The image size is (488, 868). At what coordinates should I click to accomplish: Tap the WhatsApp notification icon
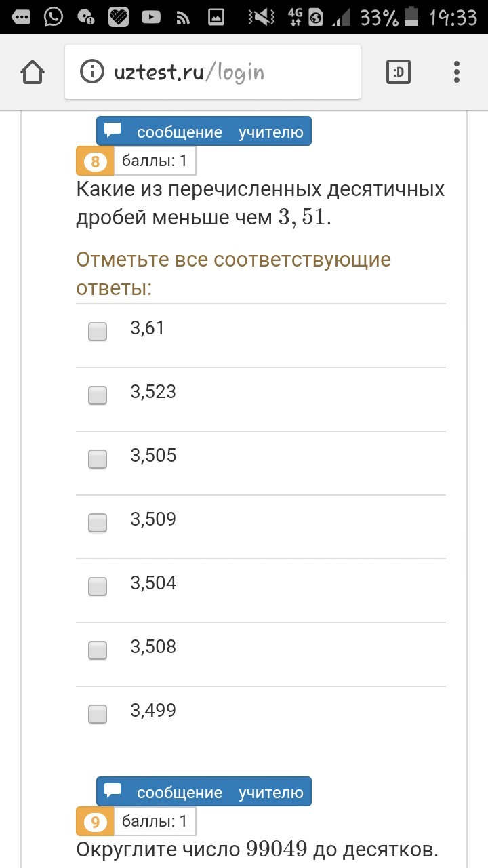(x=53, y=16)
